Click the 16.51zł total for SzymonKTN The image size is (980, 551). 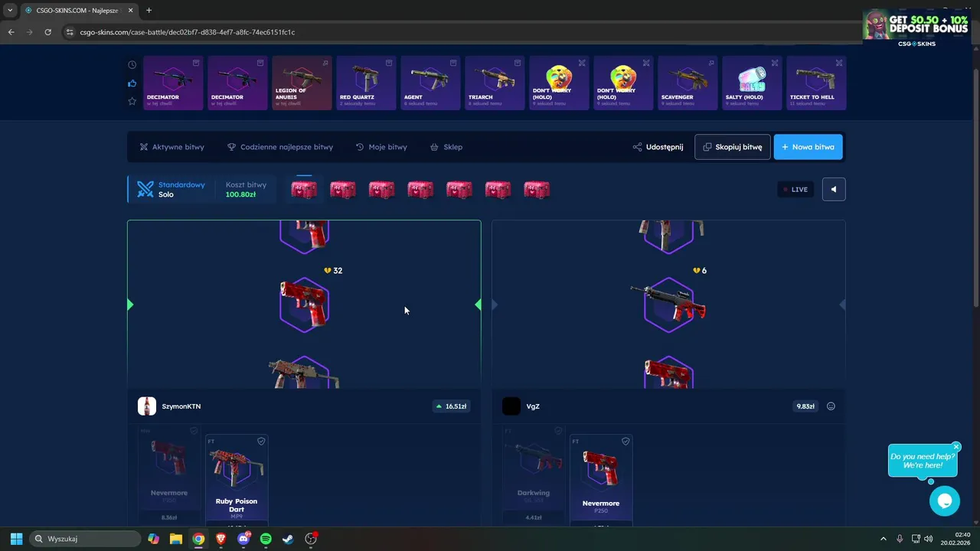pos(451,406)
